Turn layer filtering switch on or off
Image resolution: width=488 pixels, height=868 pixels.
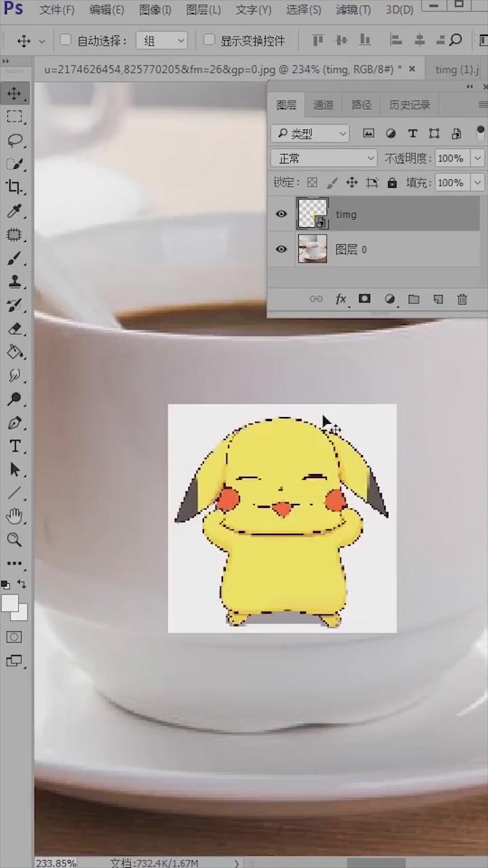click(481, 132)
